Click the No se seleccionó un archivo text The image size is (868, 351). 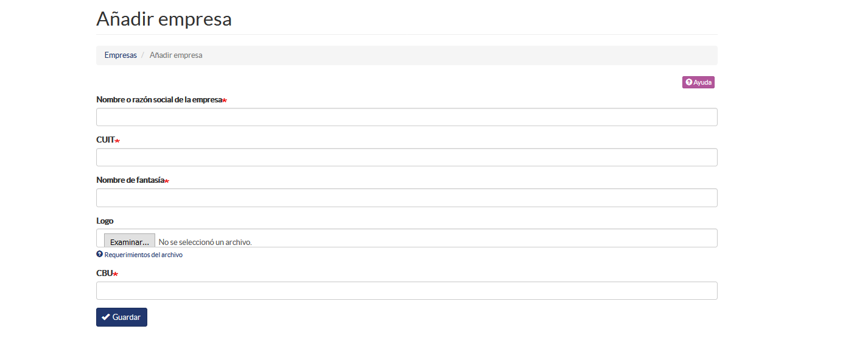point(205,242)
